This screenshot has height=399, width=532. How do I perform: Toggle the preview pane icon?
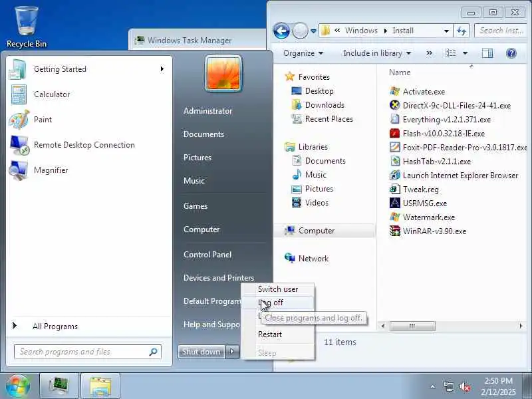(487, 53)
